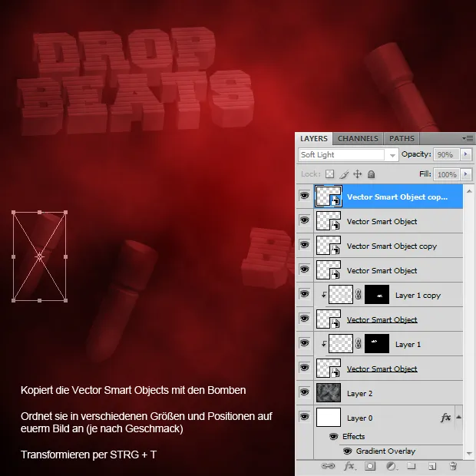Click the link layers icon
The image size is (476, 476).
point(329,466)
